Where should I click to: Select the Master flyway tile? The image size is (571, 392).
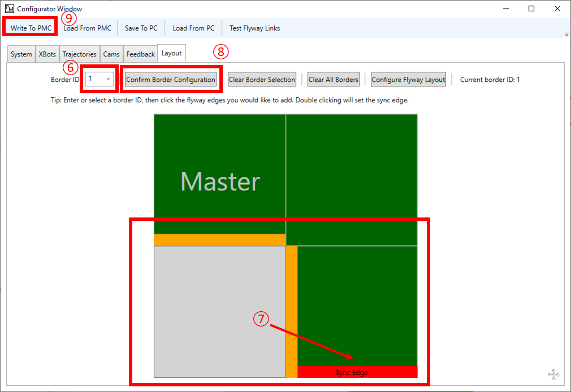[x=220, y=174]
